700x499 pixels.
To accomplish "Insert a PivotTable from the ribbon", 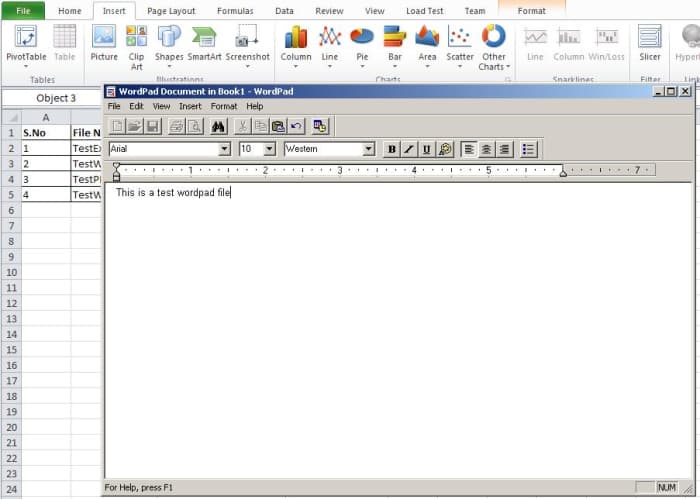I will tap(26, 44).
